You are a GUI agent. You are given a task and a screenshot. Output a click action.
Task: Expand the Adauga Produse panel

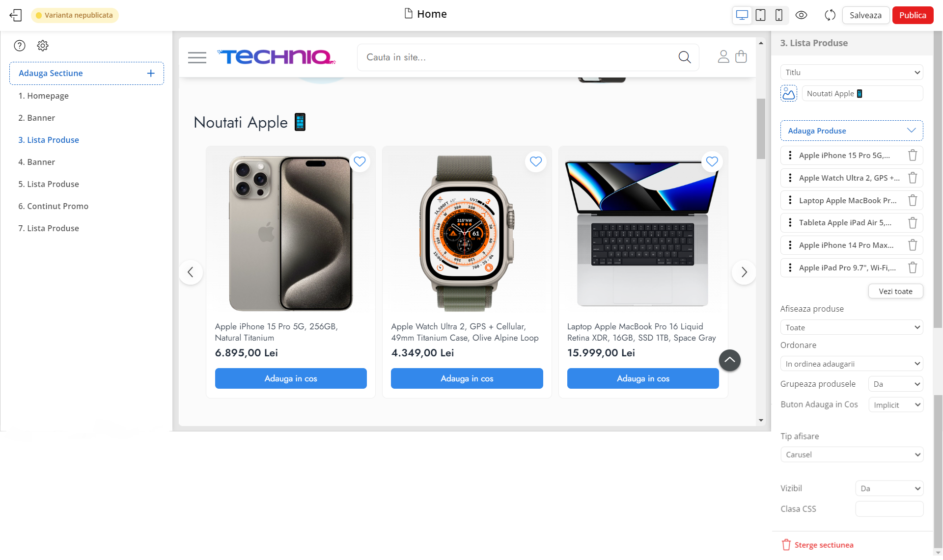851,131
